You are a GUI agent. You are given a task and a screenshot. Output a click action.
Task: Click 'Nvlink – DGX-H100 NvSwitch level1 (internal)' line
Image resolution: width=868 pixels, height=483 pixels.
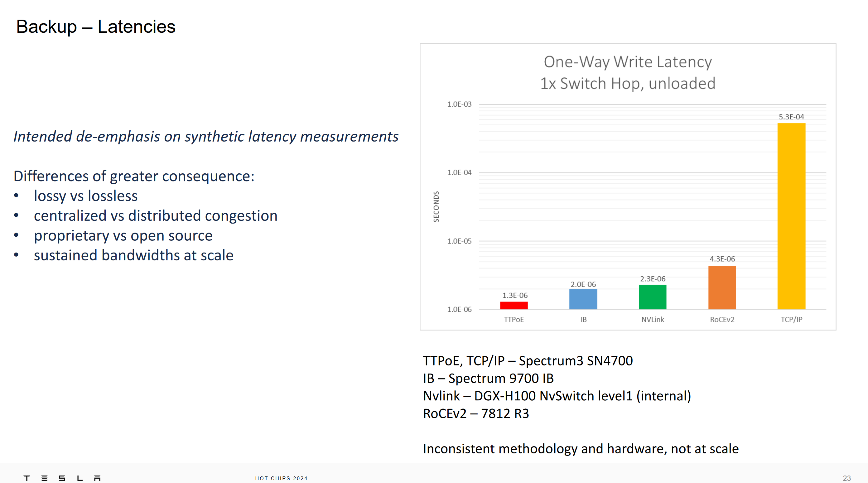click(x=557, y=396)
